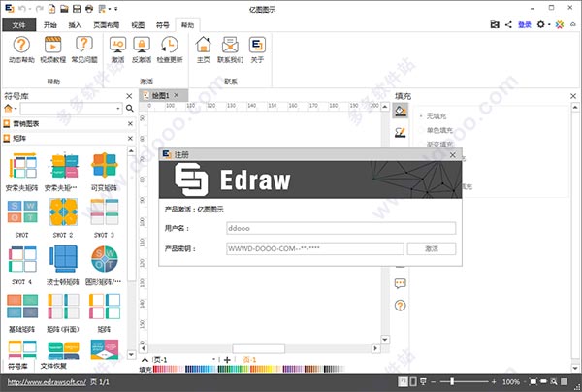Screen dimensions: 582x392
Task: Click the save icon in quick access toolbar
Action: click(x=77, y=8)
